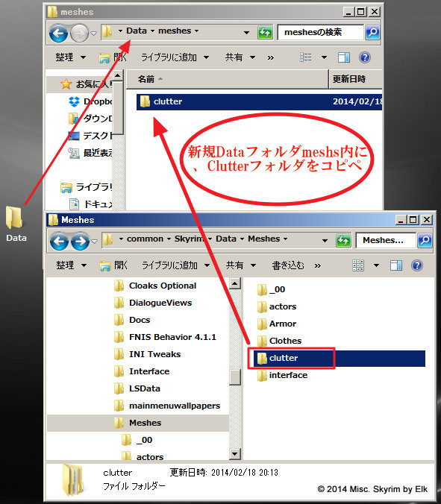This screenshot has height=504, width=441.
Task: Open address bar history dropdown in upper window
Action: click(x=246, y=33)
